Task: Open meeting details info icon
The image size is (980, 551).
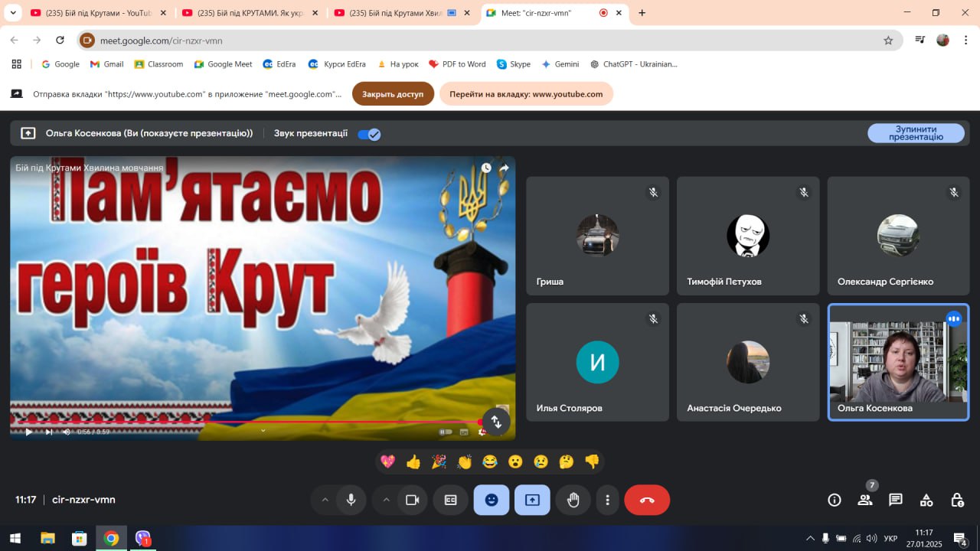Action: coord(835,500)
